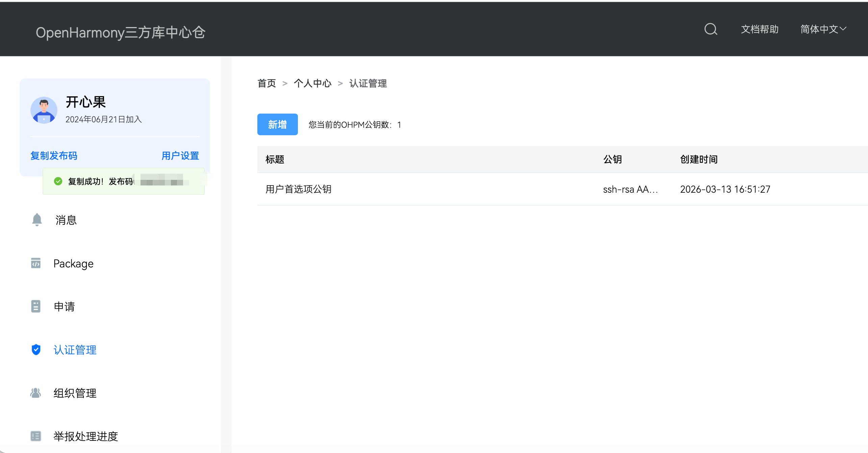Click the 公钥 column header
Viewport: 868px width, 453px height.
pos(613,159)
